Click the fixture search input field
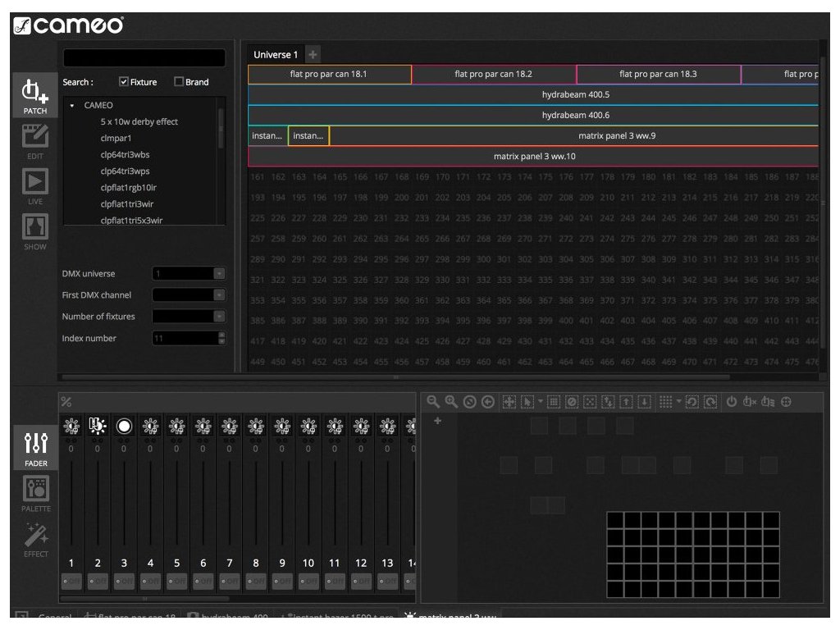 [x=144, y=58]
